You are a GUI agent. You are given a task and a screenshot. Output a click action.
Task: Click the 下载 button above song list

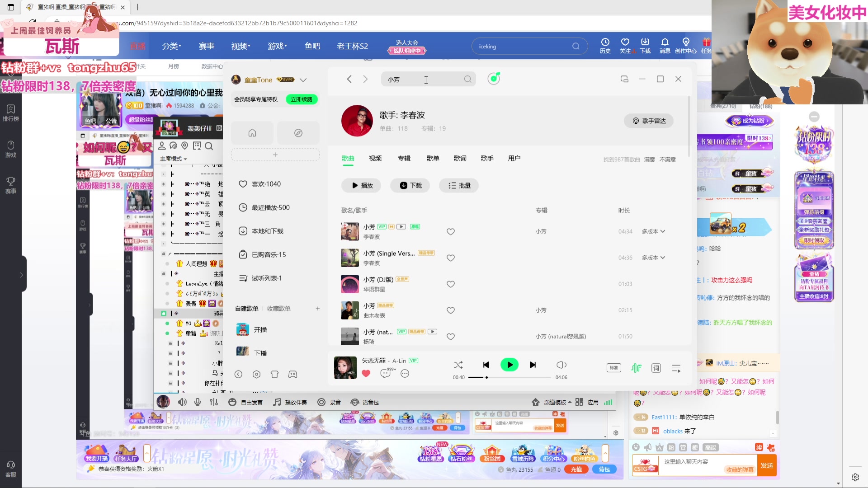(x=410, y=185)
